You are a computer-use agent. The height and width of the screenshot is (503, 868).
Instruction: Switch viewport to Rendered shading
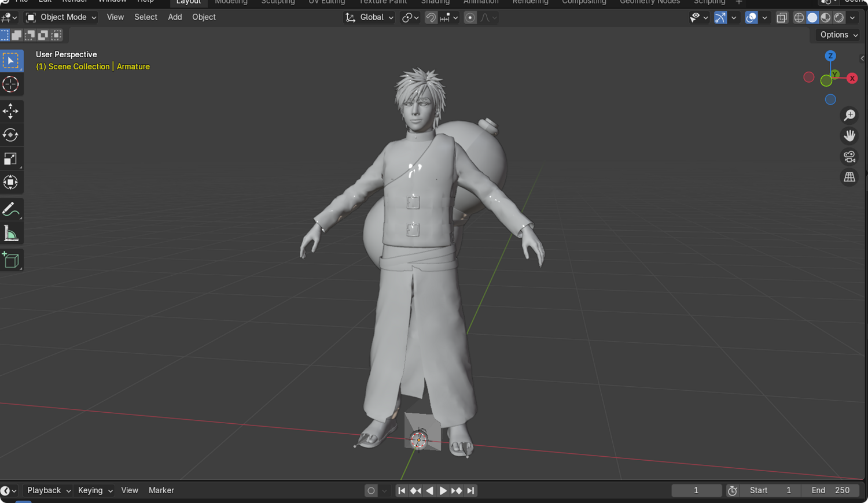click(x=839, y=17)
